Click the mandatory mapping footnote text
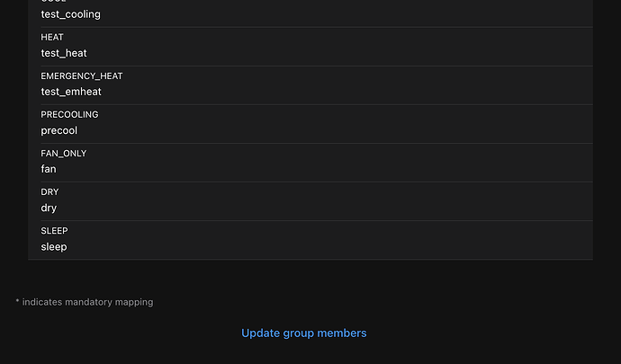This screenshot has height=364, width=621. (x=85, y=302)
